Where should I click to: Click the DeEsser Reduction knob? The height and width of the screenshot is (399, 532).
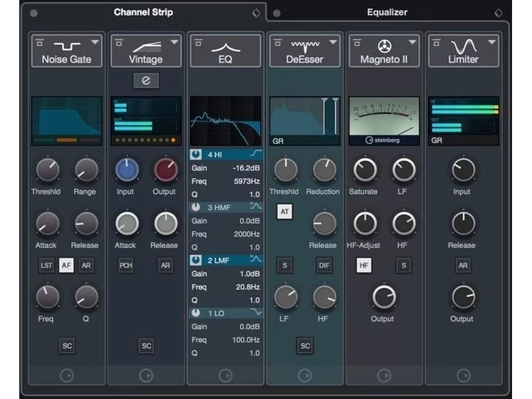pos(324,170)
